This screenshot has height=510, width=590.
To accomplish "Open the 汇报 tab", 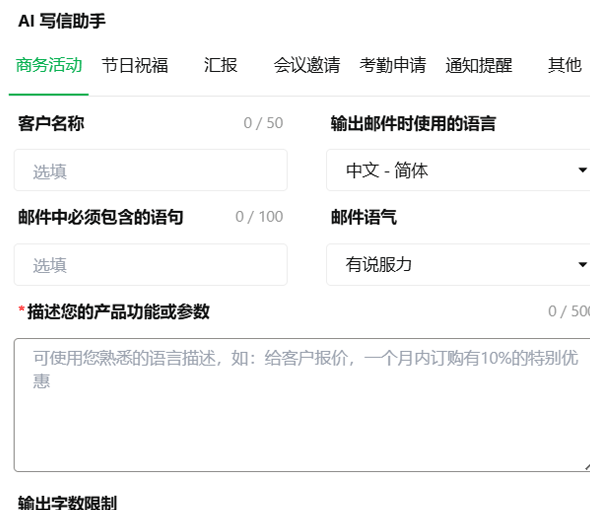I will 220,65.
